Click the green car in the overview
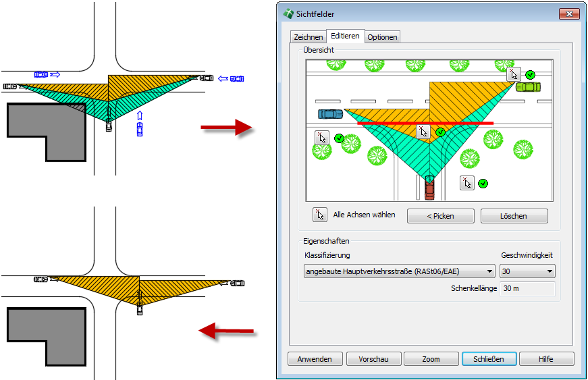This screenshot has width=588, height=380. coord(528,86)
